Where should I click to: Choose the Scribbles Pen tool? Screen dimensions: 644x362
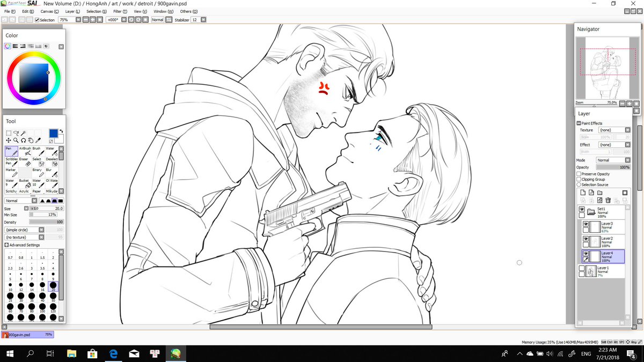coord(11,162)
